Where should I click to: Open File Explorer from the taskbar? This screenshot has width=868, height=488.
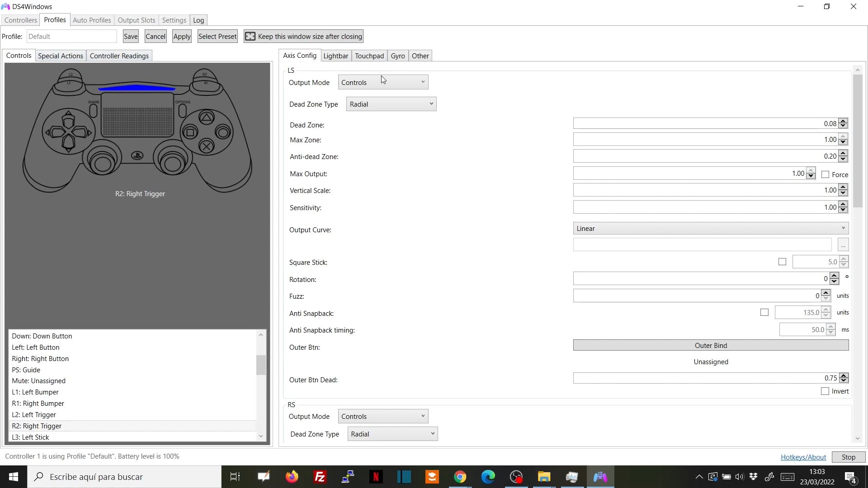[544, 477]
